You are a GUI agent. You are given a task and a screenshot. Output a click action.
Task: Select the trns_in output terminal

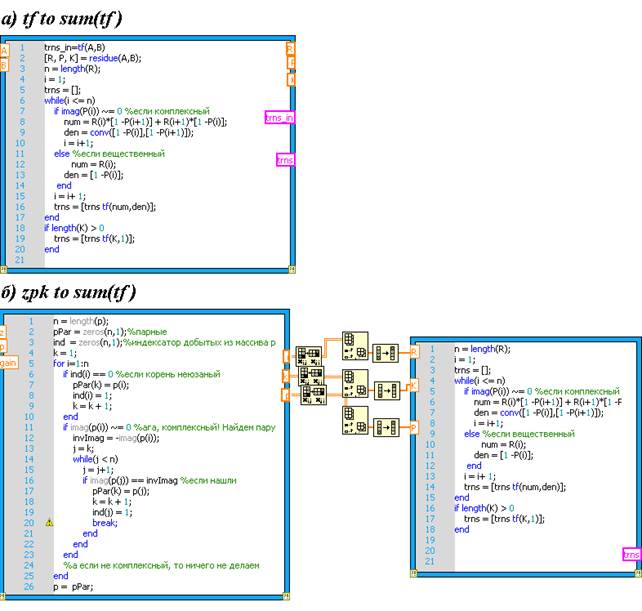[x=279, y=118]
